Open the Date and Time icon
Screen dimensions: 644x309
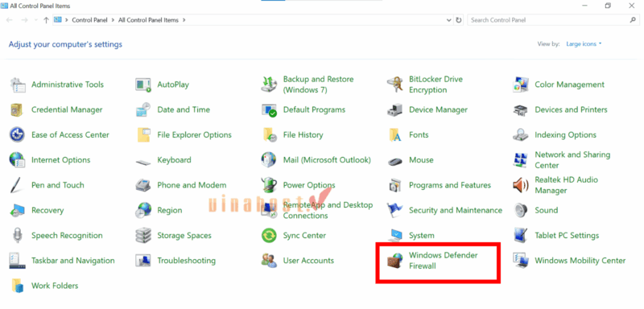143,110
